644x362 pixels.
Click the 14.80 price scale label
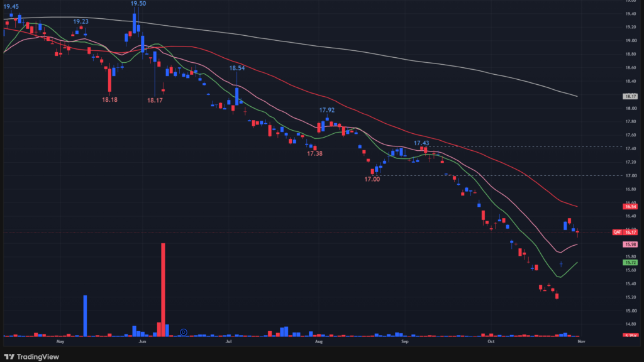click(631, 324)
